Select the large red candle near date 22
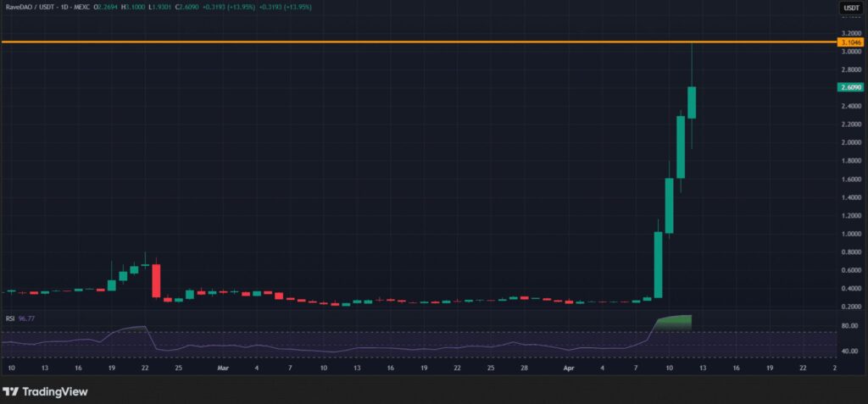The width and height of the screenshot is (868, 404). click(x=156, y=280)
